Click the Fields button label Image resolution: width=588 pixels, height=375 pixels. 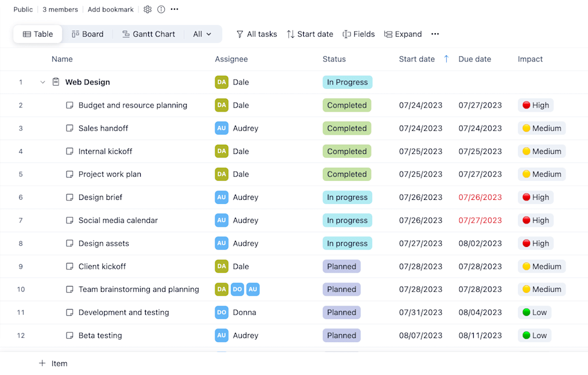click(364, 34)
